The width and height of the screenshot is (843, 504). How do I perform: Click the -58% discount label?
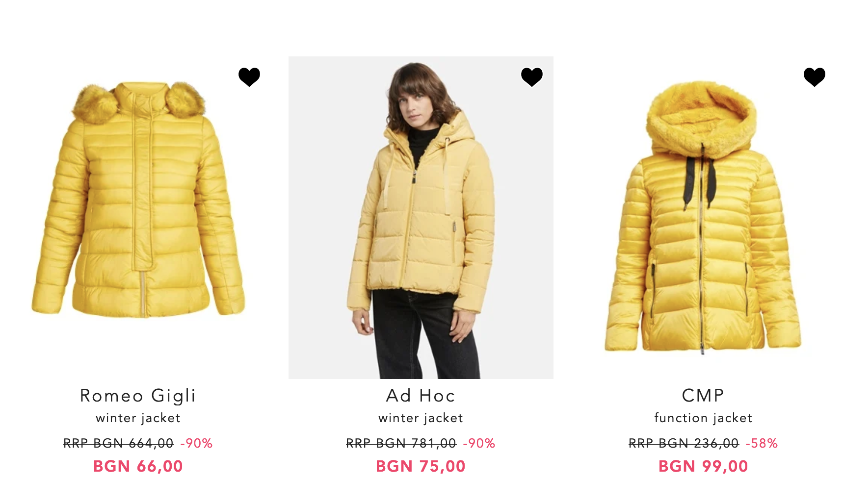click(762, 444)
